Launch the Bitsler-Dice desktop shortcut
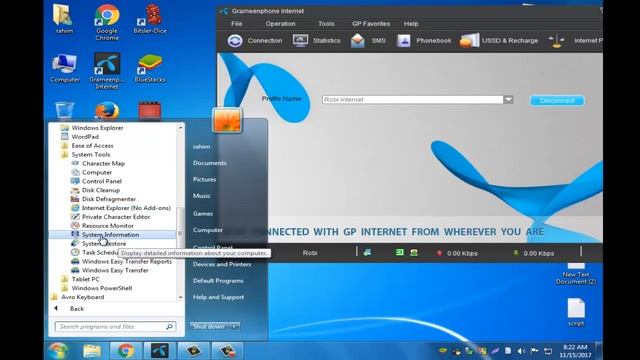This screenshot has width=640, height=360. (150, 19)
